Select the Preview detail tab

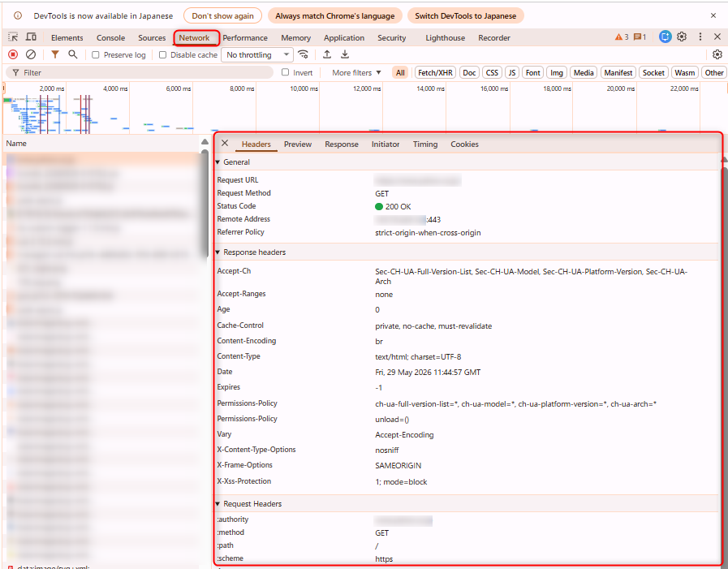point(298,144)
